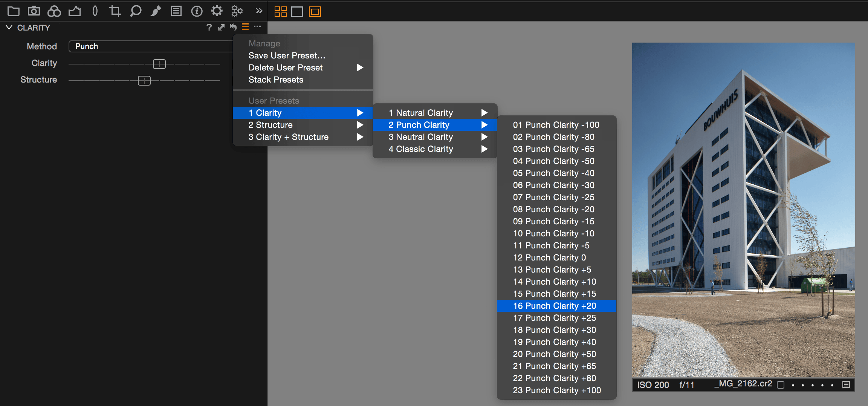This screenshot has height=406, width=868.
Task: Open Clarity tool three-dots action menu
Action: 257,27
